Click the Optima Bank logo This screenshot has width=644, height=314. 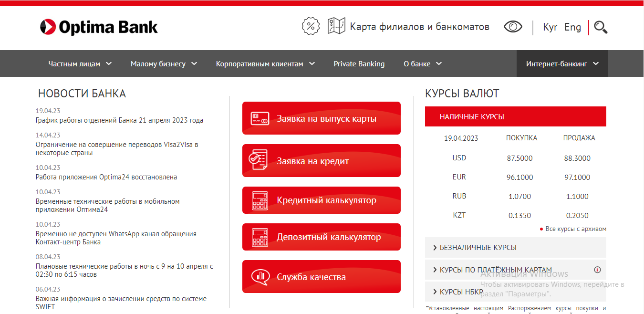point(99,27)
